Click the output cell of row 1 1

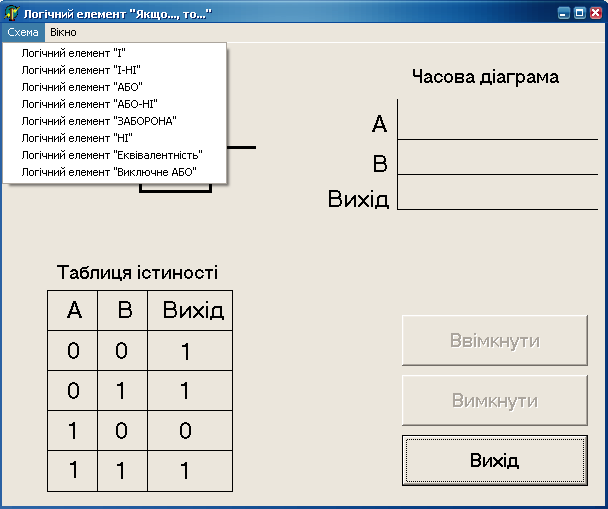tap(190, 471)
